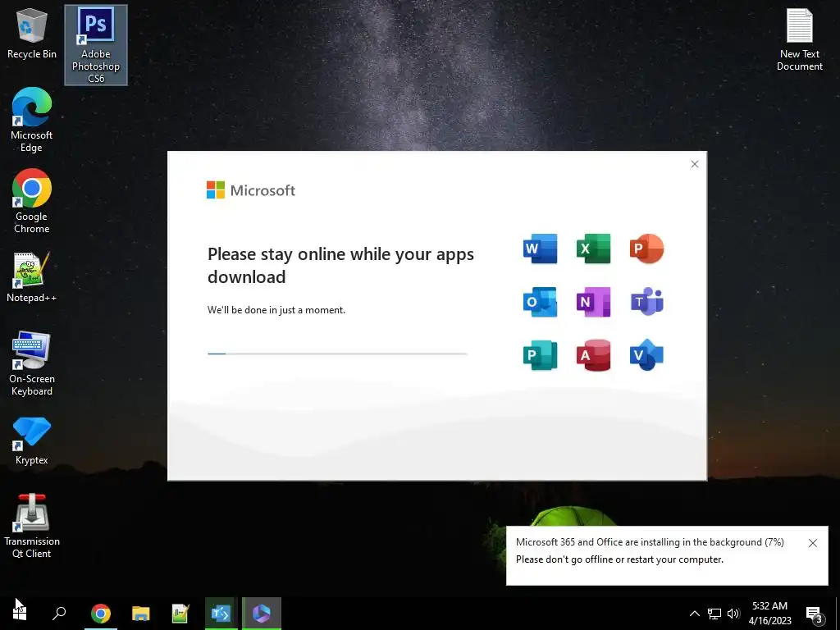Screen dimensions: 840x630
Task: Open network status tray icon
Action: click(714, 614)
